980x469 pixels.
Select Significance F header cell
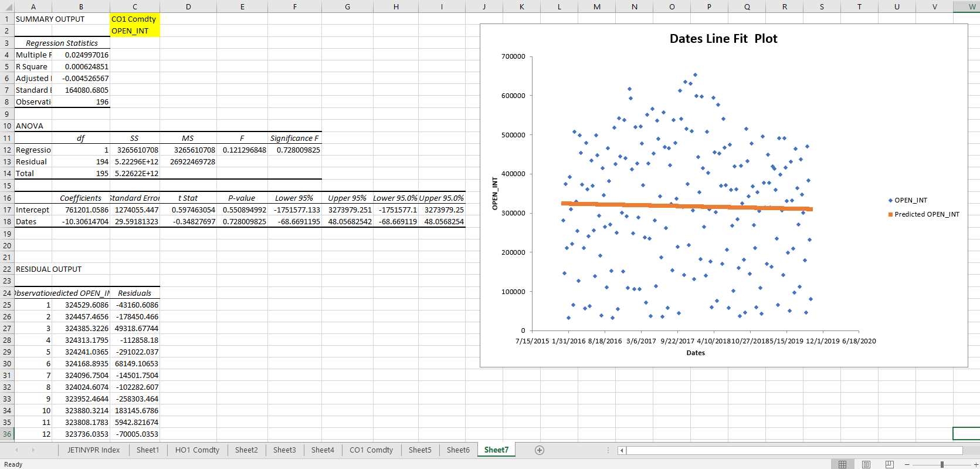294,138
